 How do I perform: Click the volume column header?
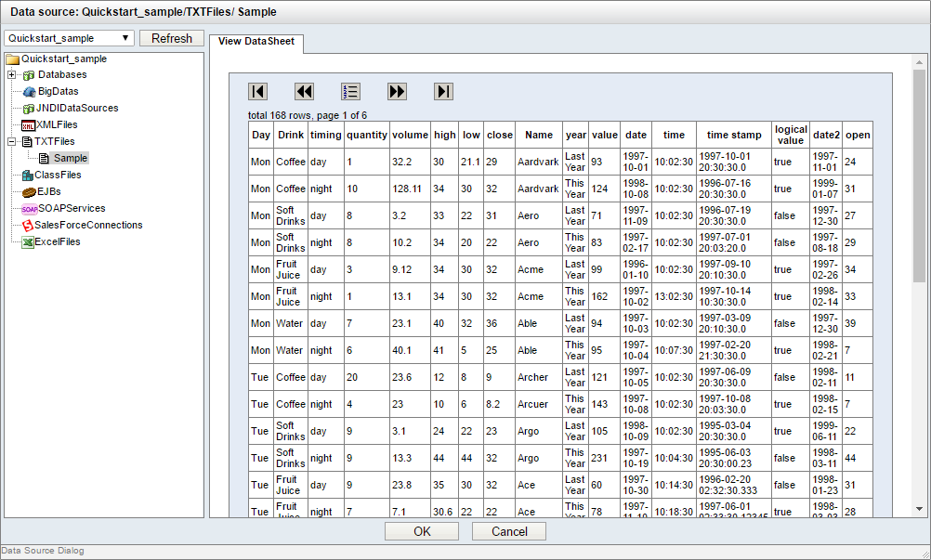[x=411, y=136]
